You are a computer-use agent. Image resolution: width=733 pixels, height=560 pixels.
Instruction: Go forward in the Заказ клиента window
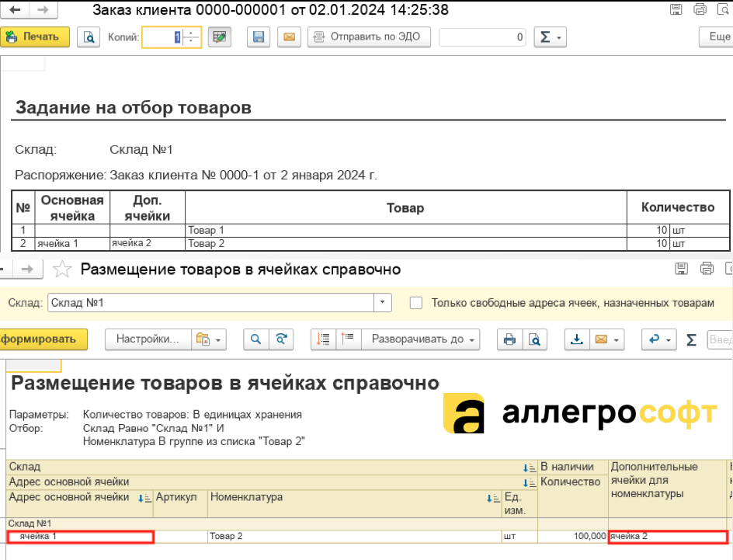click(43, 10)
